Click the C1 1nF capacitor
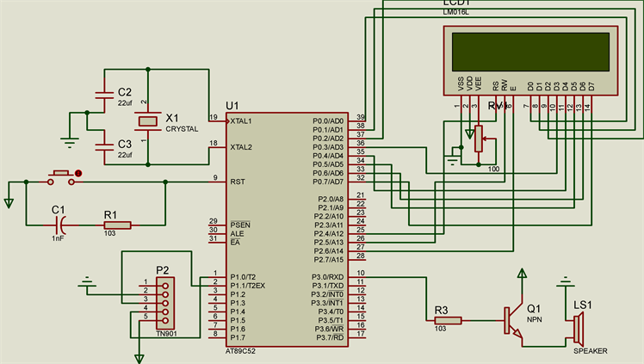 pyautogui.click(x=59, y=225)
